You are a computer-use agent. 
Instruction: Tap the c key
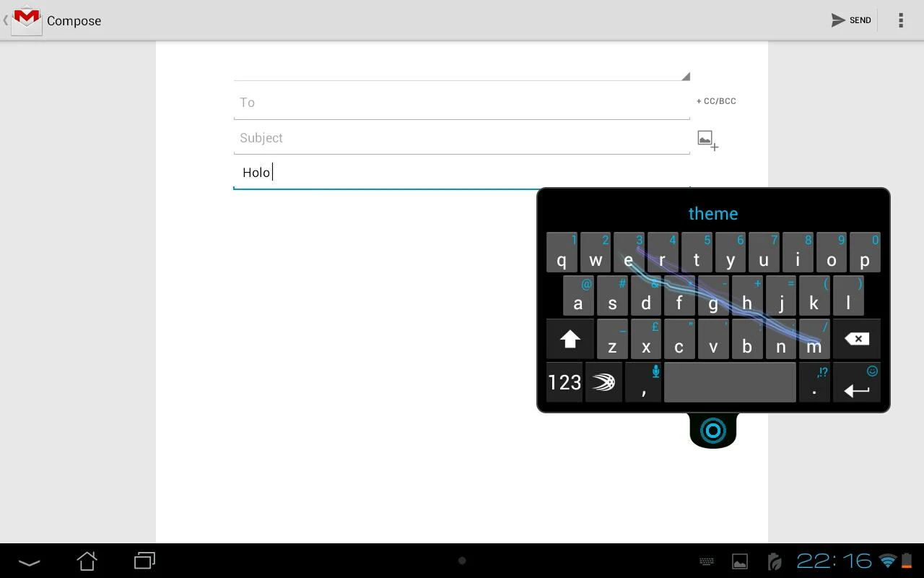tap(679, 339)
